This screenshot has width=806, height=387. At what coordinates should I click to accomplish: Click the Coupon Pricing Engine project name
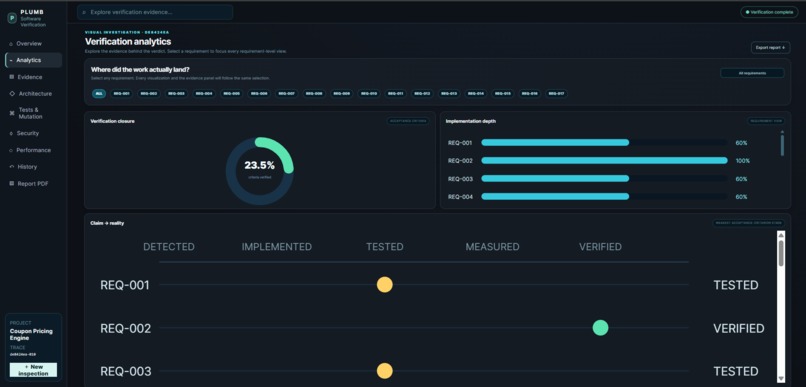point(31,335)
